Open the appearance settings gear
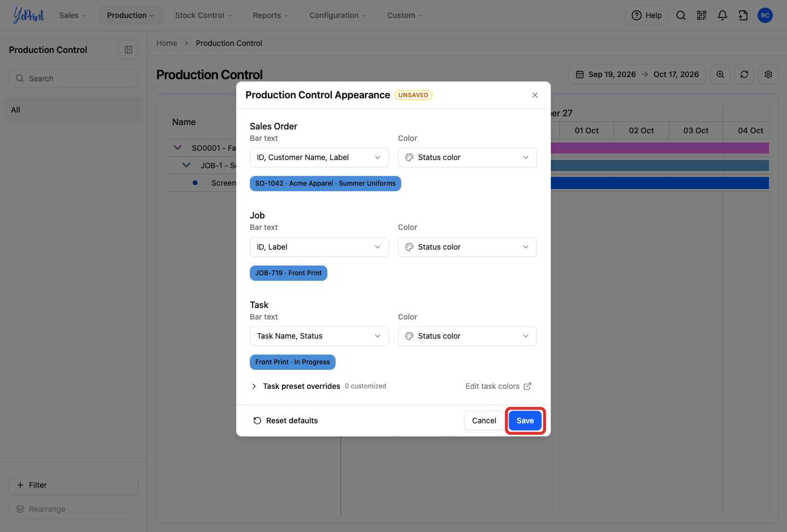 pos(768,74)
